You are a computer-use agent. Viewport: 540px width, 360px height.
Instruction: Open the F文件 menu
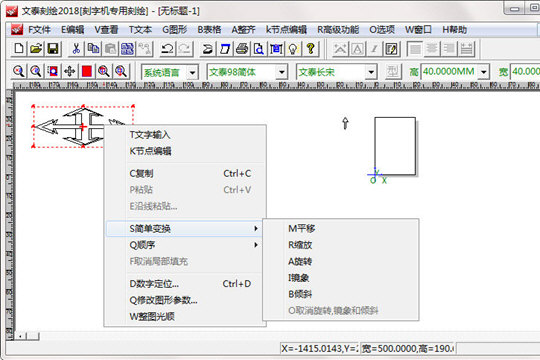coord(39,30)
